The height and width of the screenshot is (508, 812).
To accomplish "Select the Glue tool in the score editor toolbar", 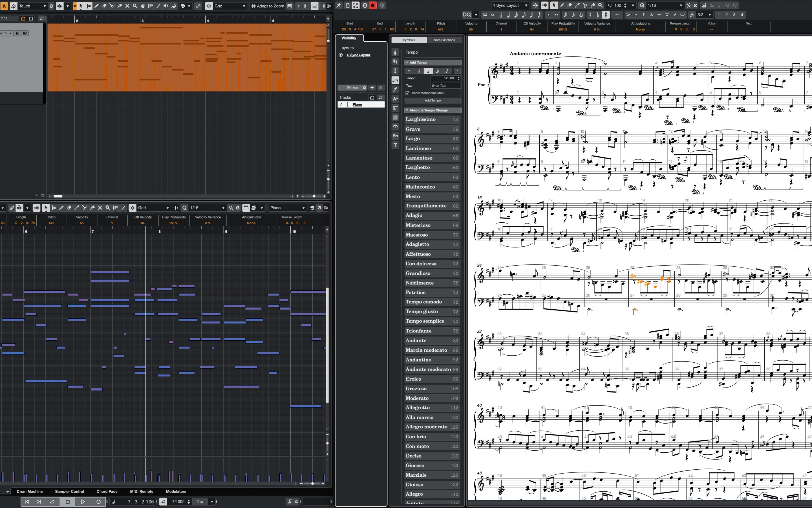I will pos(593,5).
